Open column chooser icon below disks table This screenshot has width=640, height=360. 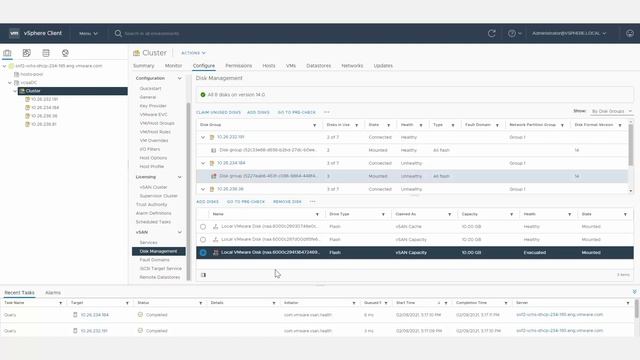click(203, 275)
